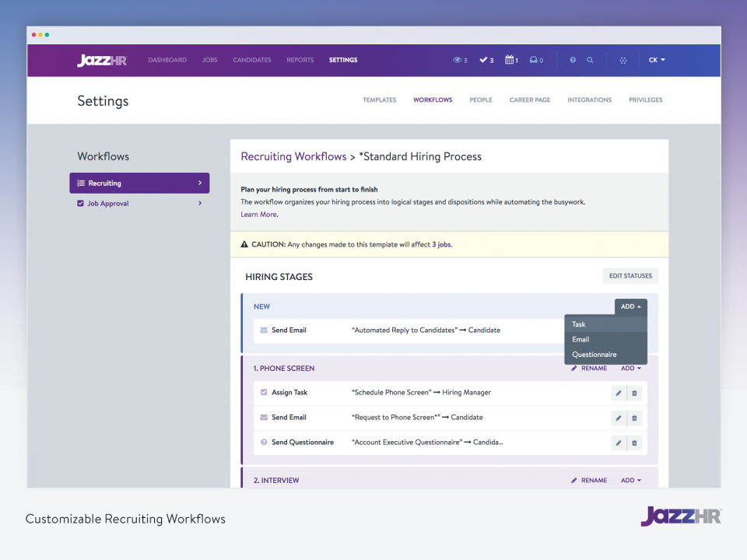Edit the "Schedule Phone Screen" task with pencil icon
Screen dimensions: 747x560
click(617, 393)
